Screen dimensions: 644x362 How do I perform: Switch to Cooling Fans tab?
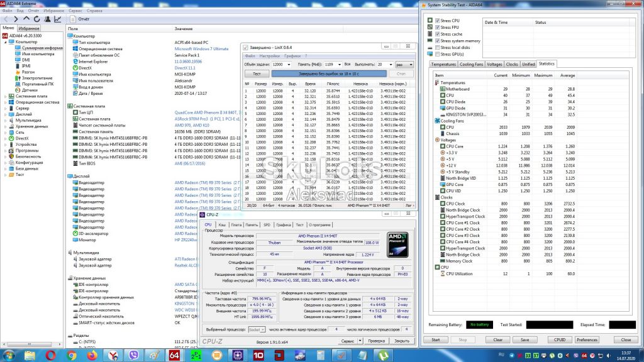click(x=471, y=64)
